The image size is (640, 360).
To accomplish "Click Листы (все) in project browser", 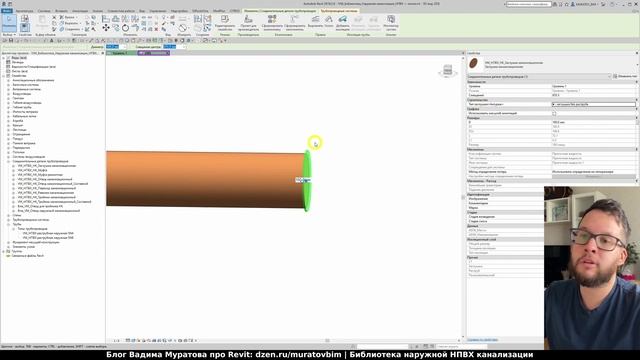I will coord(20,71).
